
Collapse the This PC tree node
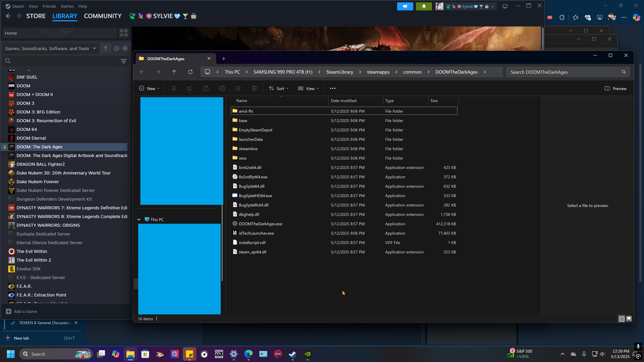[x=139, y=220]
